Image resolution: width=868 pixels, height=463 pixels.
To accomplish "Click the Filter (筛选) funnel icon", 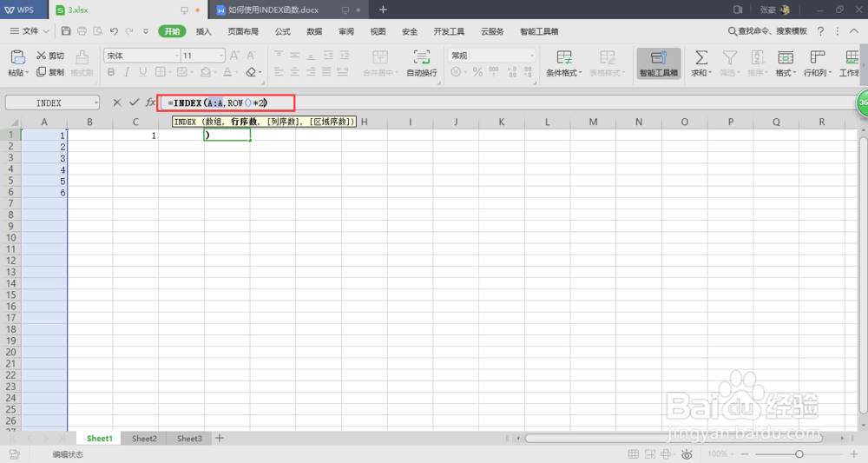I will (x=730, y=57).
